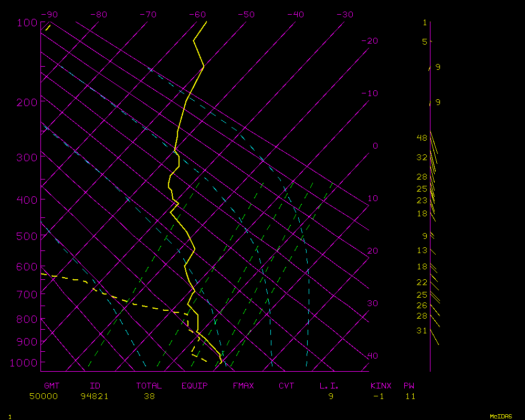525x420 pixels.
Task: Click the wind speed value 48
Action: (x=422, y=138)
